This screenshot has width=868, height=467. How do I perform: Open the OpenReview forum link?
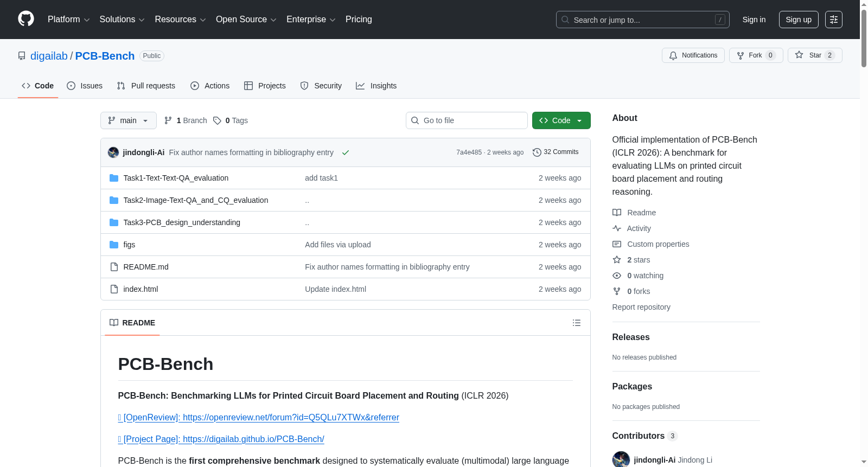[x=259, y=417]
